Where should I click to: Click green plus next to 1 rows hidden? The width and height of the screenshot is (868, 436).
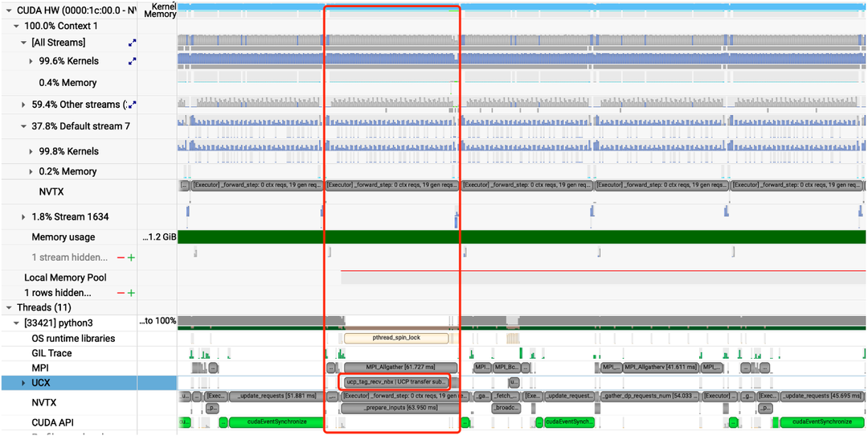pos(131,294)
